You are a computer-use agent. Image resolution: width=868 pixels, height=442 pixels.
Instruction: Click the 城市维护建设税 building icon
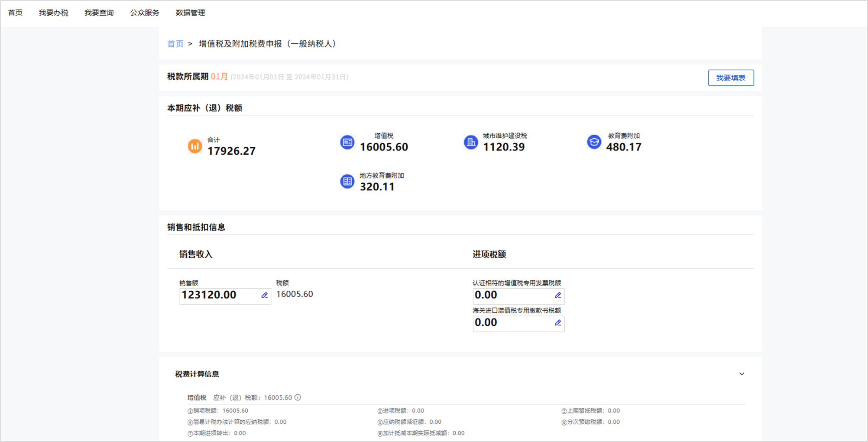(x=470, y=142)
